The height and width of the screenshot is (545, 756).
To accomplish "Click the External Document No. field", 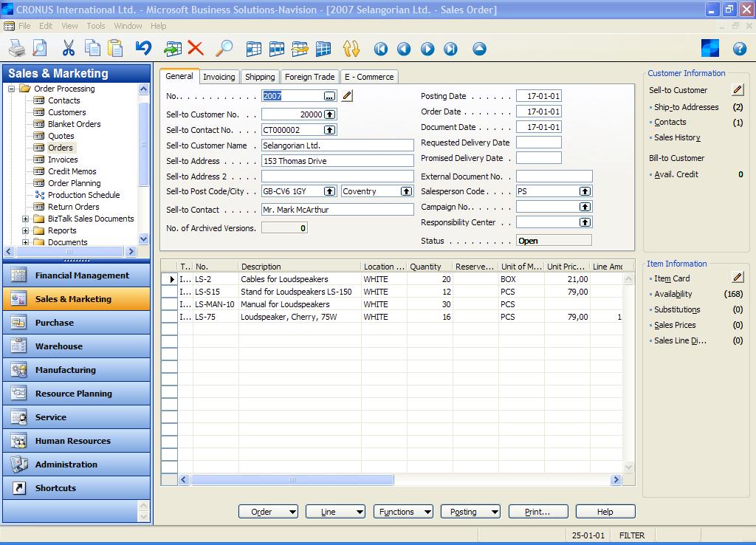I will [554, 176].
